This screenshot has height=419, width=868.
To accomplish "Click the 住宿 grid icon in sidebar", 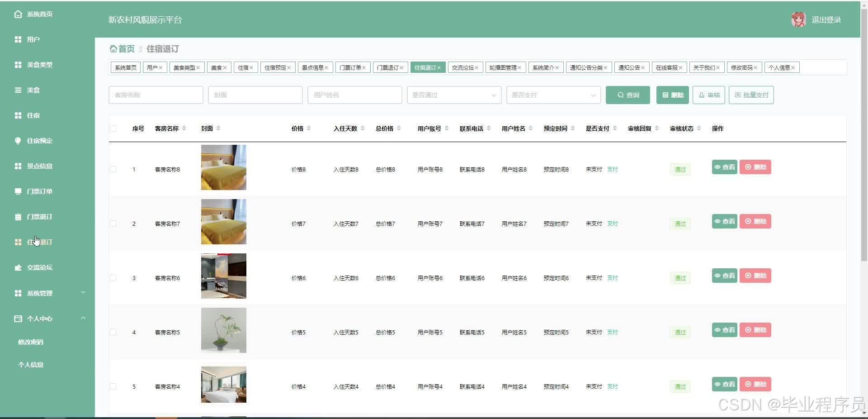I will click(x=18, y=115).
